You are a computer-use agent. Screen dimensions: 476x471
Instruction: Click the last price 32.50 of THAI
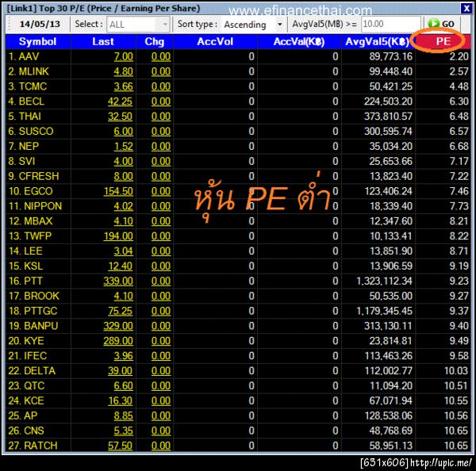(x=121, y=117)
